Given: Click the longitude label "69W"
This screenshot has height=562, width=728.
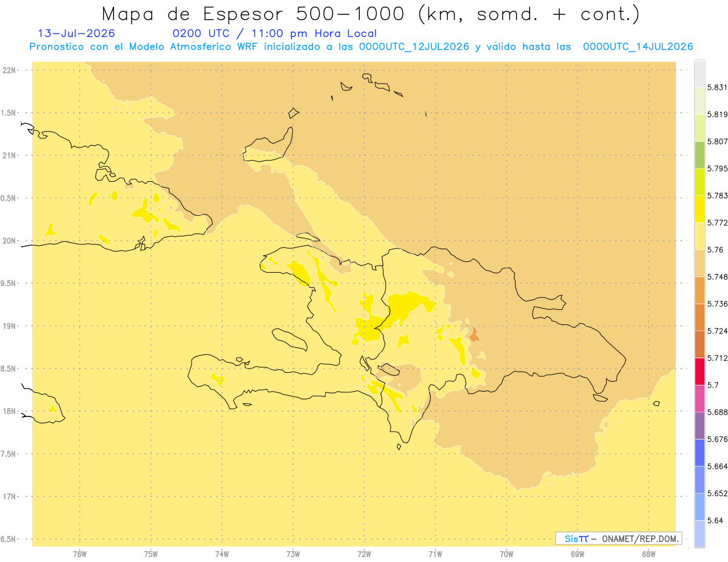Looking at the screenshot, I should coord(578,554).
